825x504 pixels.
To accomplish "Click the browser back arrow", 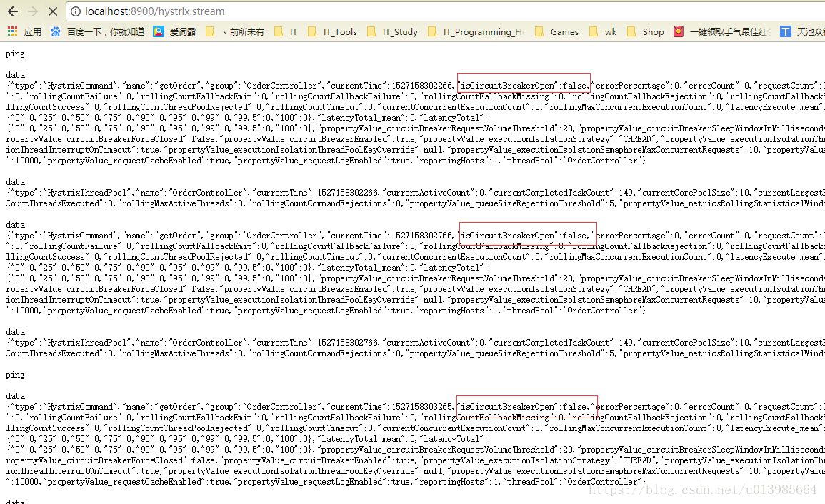I will pos(13,11).
